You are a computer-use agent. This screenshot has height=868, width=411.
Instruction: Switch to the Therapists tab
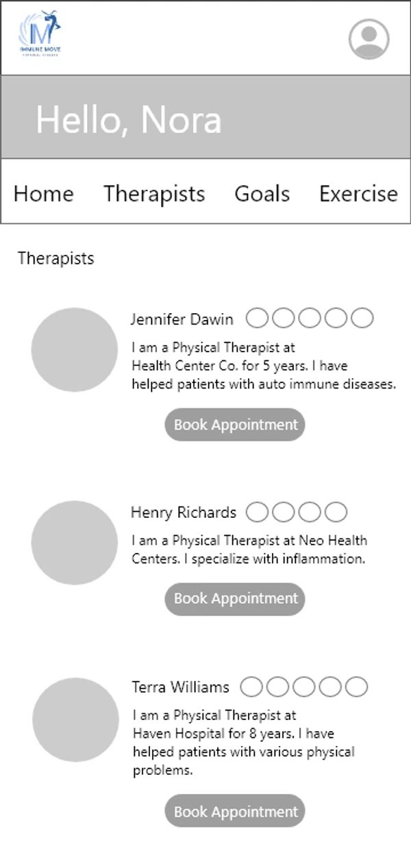pyautogui.click(x=154, y=194)
